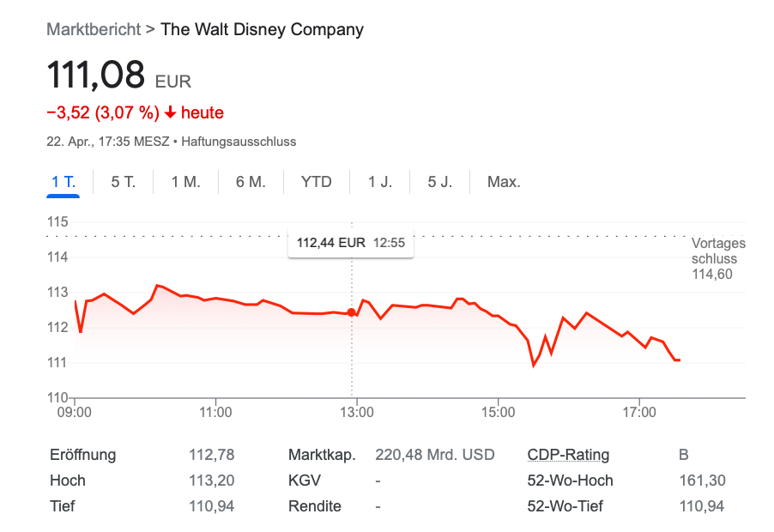
Task: Switch to the 1 J. chart range
Action: [x=380, y=182]
